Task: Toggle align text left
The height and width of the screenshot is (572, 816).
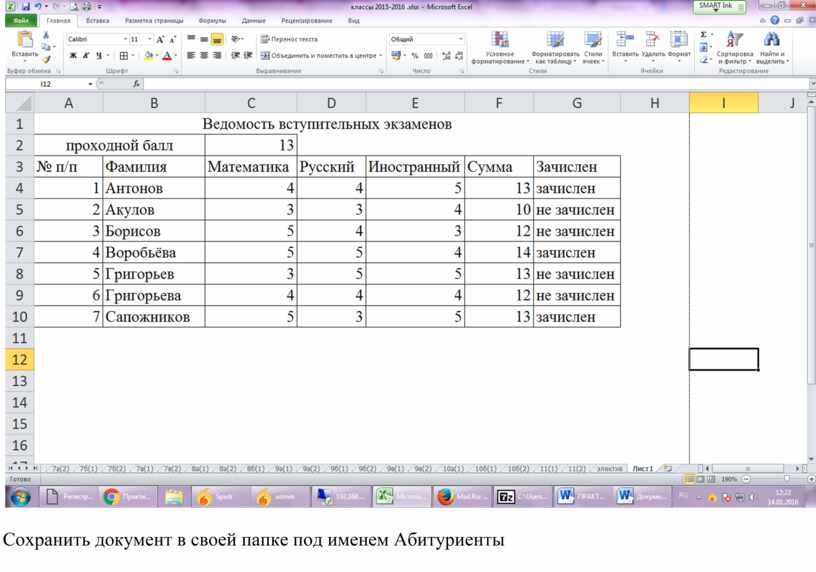Action: 191,55
